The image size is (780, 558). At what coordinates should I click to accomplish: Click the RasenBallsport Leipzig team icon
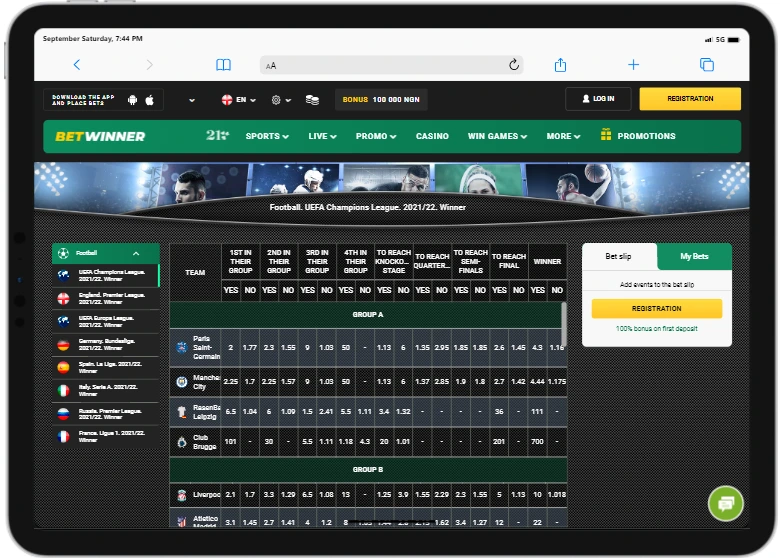(x=182, y=412)
